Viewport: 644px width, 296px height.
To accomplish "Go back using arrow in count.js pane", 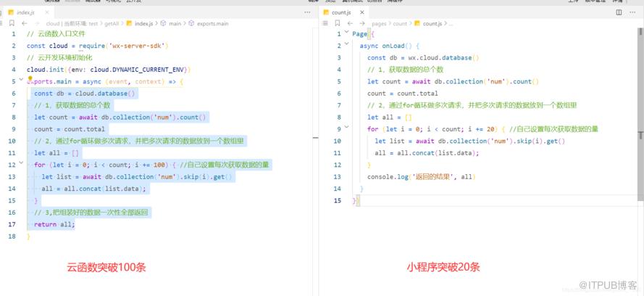I will click(x=351, y=23).
